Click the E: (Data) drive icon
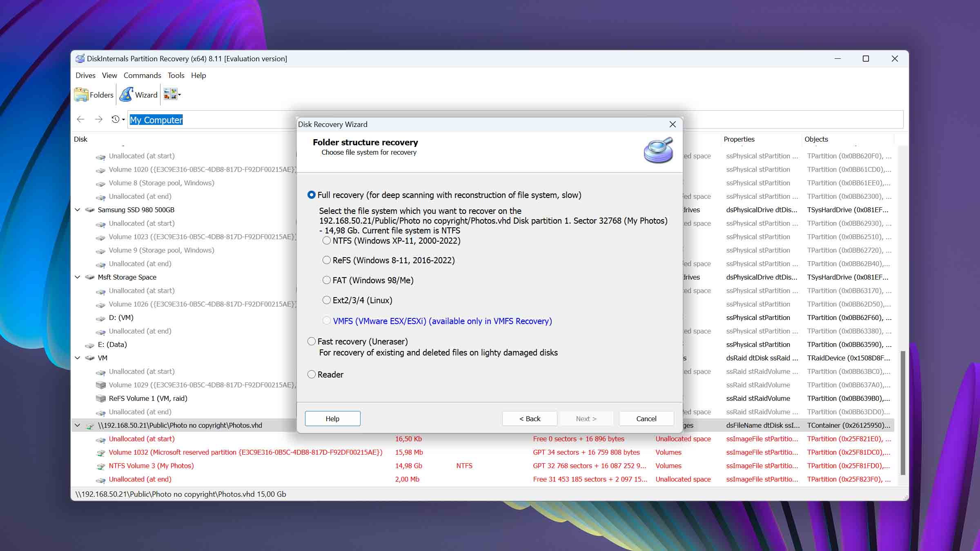This screenshot has height=551, width=980. coord(89,345)
